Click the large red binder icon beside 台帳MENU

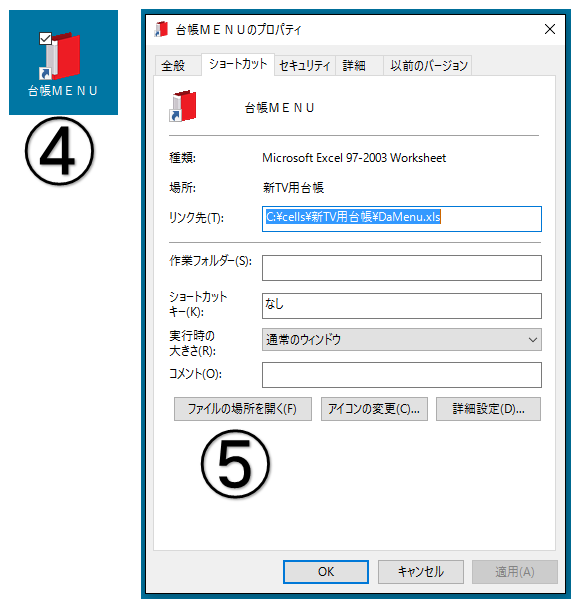tap(183, 106)
